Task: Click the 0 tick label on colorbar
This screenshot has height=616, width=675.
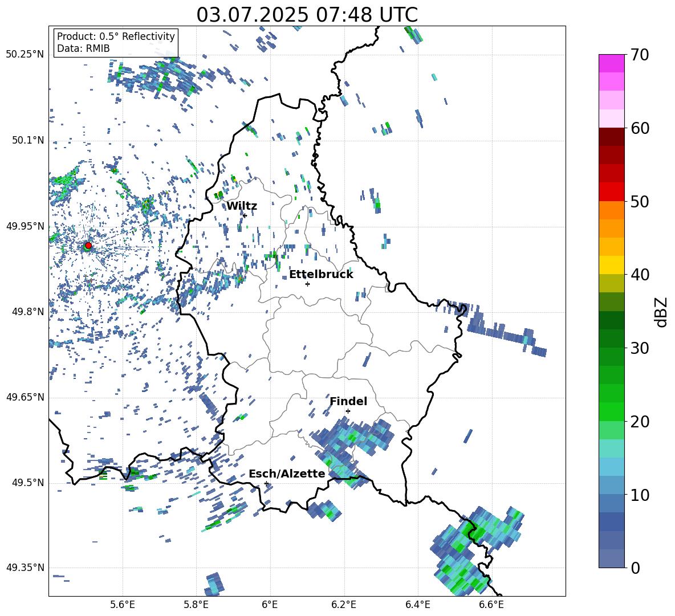Action: (635, 568)
